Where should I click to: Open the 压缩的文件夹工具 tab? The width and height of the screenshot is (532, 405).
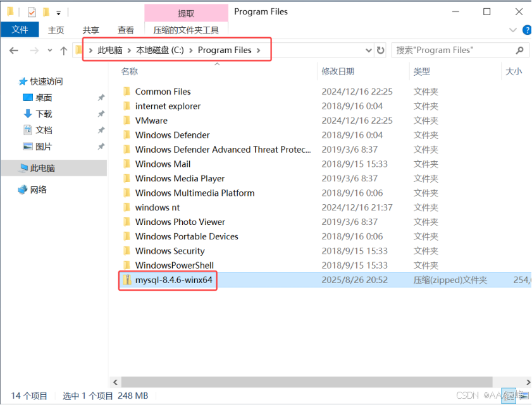click(x=186, y=30)
